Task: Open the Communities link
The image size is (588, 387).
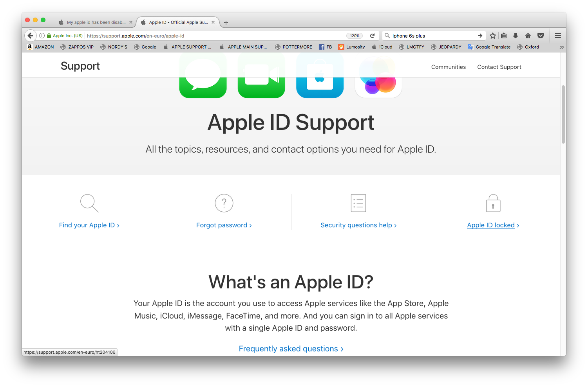Action: (449, 67)
